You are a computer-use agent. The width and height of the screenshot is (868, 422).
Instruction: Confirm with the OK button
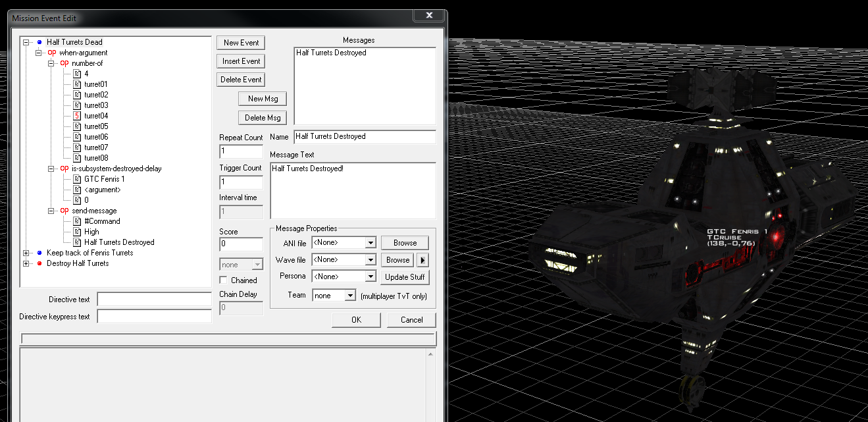point(356,320)
